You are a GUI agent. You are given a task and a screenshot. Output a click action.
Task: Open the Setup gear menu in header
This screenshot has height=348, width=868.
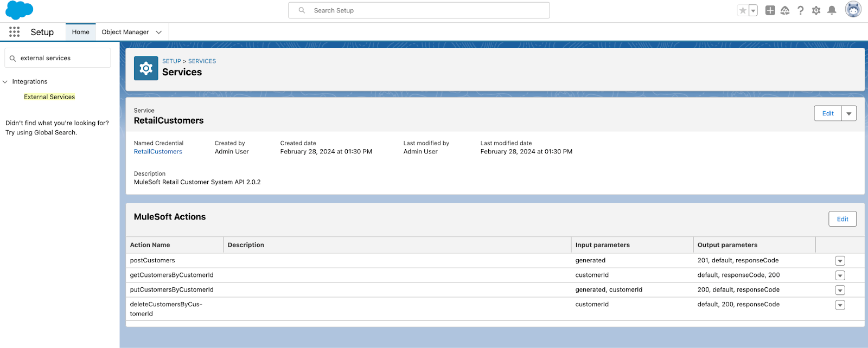[816, 10]
